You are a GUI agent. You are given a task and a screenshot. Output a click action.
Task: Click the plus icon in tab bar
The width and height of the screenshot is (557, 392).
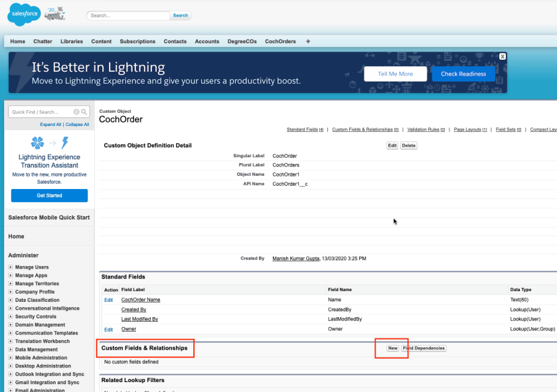pos(307,41)
